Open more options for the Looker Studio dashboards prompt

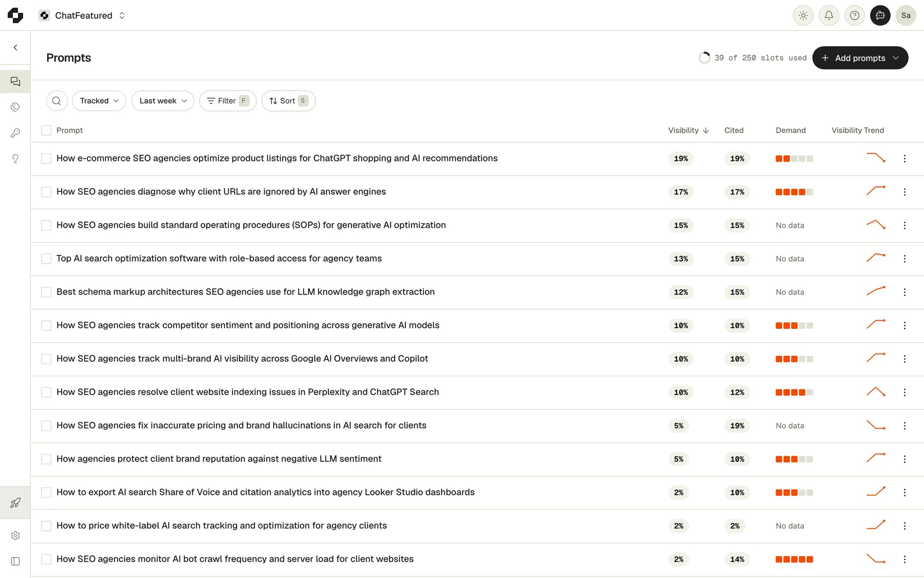905,492
